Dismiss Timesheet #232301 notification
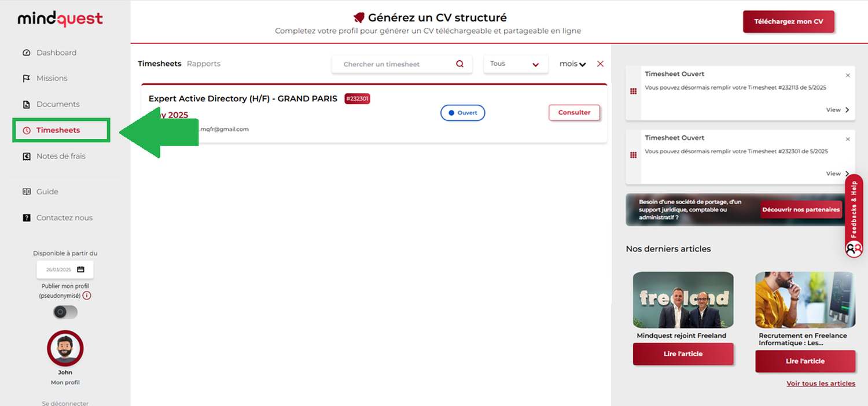Image resolution: width=868 pixels, height=406 pixels. click(x=848, y=139)
